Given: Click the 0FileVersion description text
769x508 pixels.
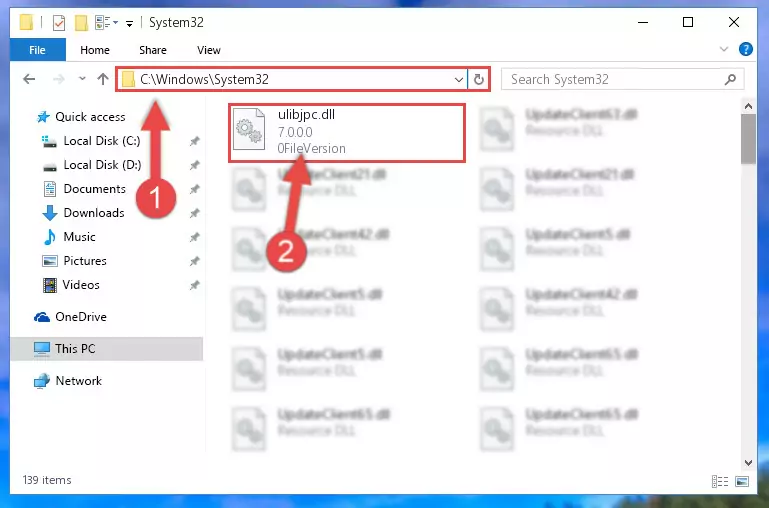Looking at the screenshot, I should tap(311, 148).
